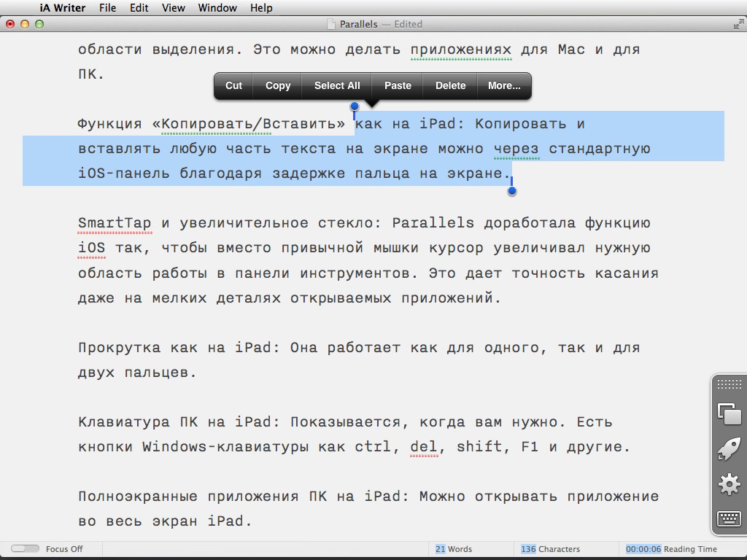Open the View menu
Screen dimensions: 747x560
click(x=173, y=8)
